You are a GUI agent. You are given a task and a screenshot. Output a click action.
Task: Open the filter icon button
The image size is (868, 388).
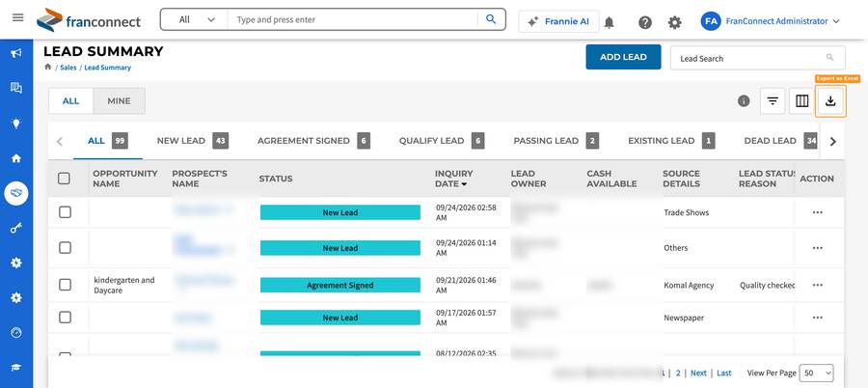tap(773, 101)
